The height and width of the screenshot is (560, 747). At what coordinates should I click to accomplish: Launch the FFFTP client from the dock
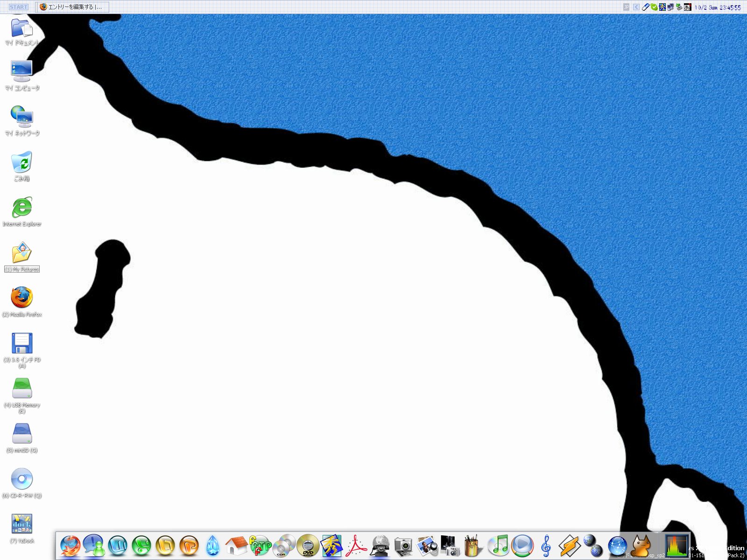point(260,545)
